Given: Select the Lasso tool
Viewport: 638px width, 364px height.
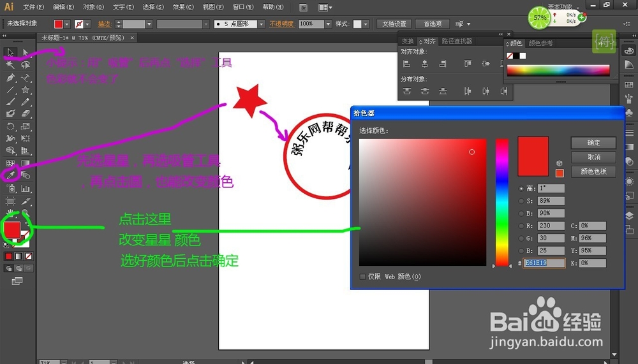Looking at the screenshot, I should tap(26, 65).
